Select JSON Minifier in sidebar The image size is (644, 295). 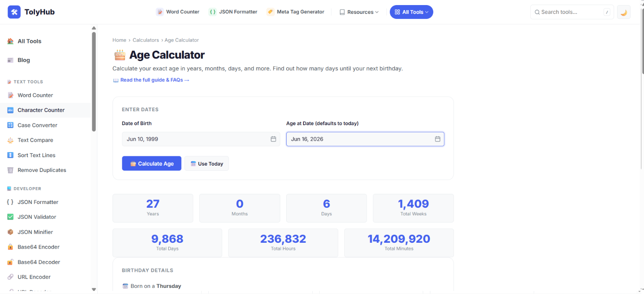pyautogui.click(x=46, y=232)
